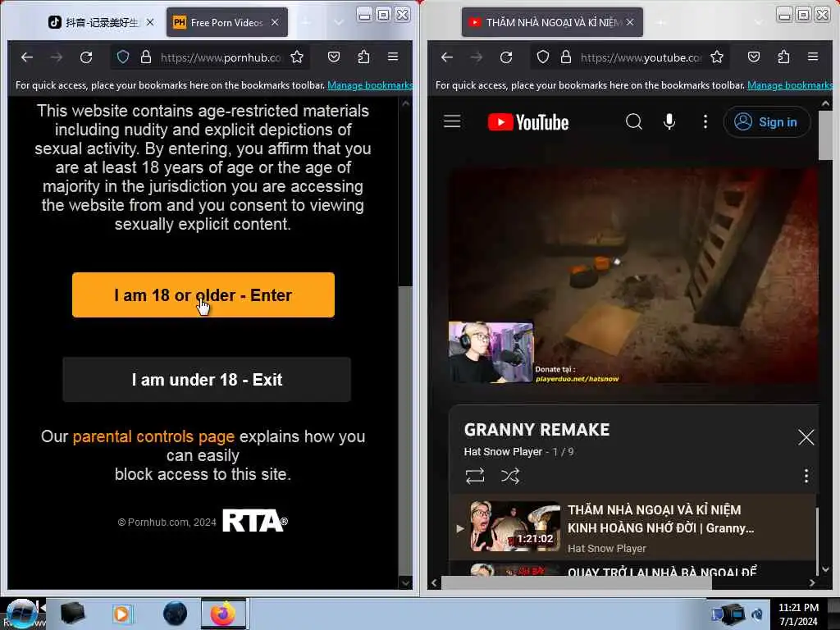Reload the YouTube page in right window
Image resolution: width=840 pixels, height=630 pixels.
tap(505, 57)
